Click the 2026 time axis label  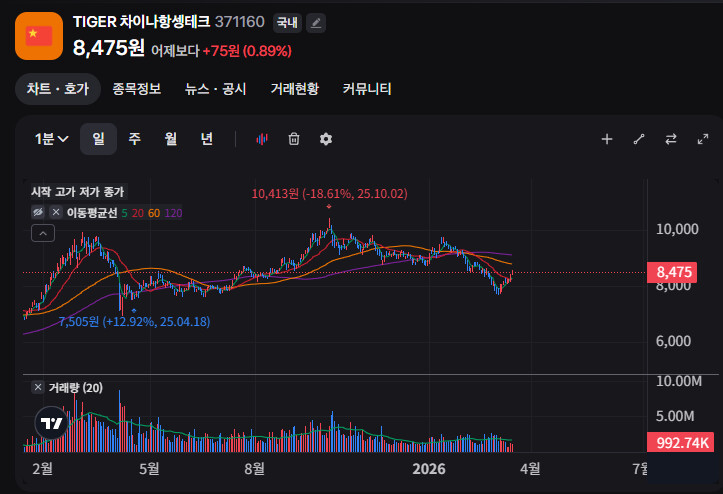tap(429, 469)
